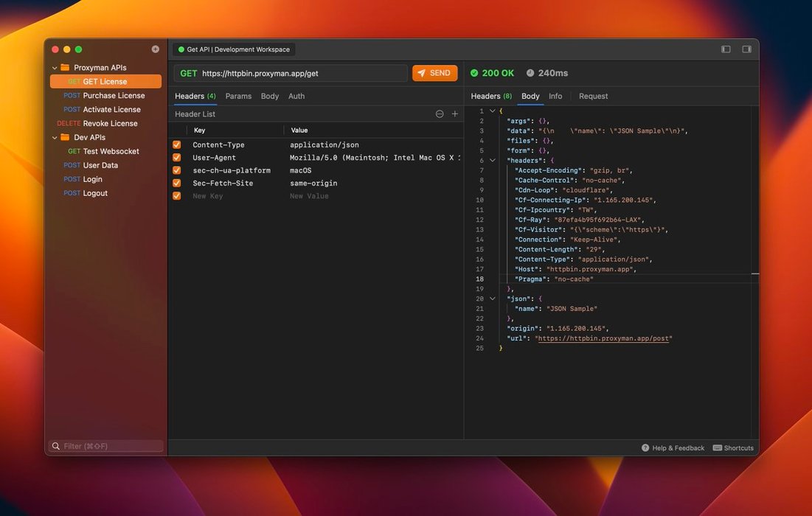Focus the sidebar Filter field
This screenshot has width=812, height=516.
(105, 446)
